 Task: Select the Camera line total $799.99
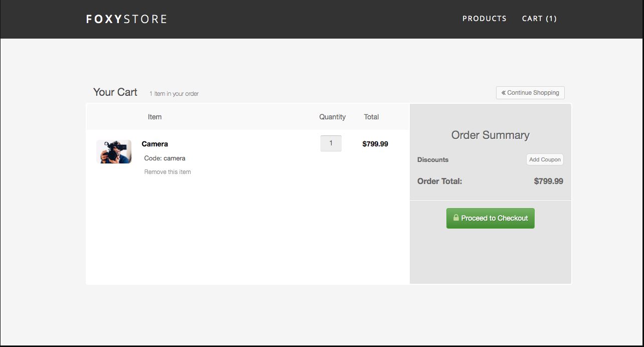click(375, 144)
